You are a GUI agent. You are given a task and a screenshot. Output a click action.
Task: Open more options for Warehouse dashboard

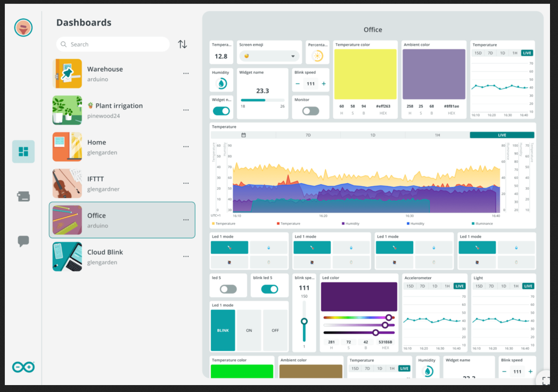[186, 73]
